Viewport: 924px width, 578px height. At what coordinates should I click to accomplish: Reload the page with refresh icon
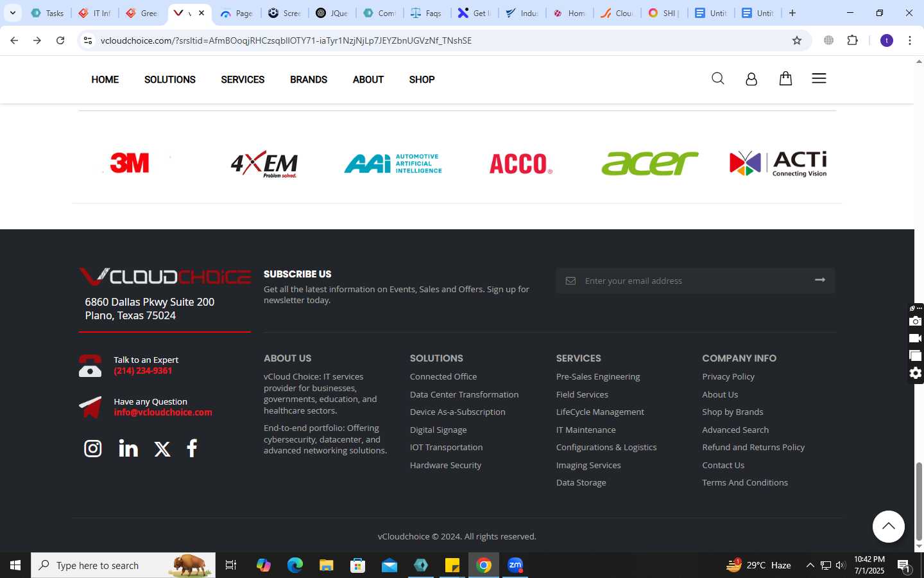click(x=60, y=40)
